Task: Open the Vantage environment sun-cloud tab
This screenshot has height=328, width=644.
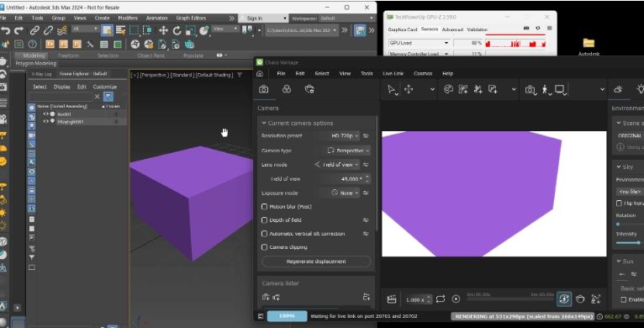Action: coord(618,89)
